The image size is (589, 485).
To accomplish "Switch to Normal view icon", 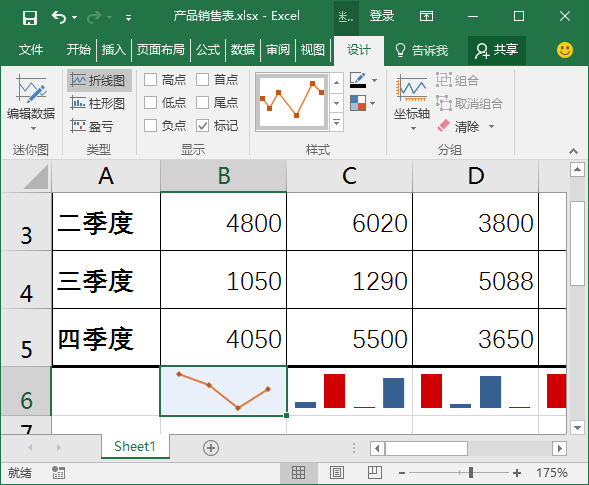I will [x=299, y=473].
